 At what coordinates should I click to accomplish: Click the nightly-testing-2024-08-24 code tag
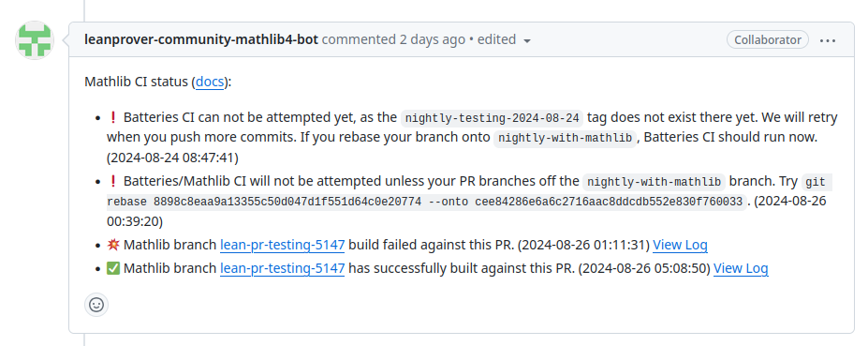pos(493,118)
